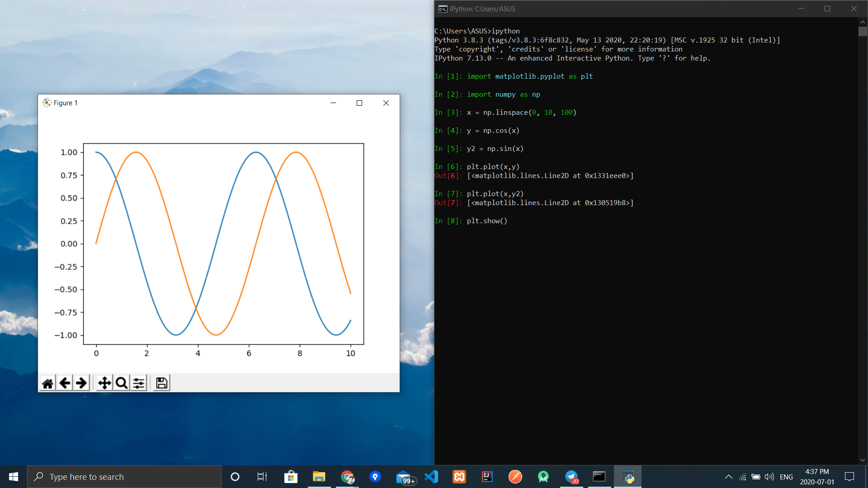
Task: Open File Explorer from the taskbar
Action: (319, 477)
